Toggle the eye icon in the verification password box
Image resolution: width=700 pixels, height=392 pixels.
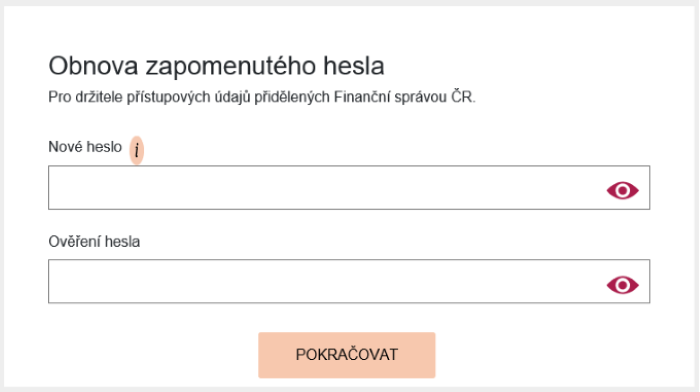pos(622,285)
